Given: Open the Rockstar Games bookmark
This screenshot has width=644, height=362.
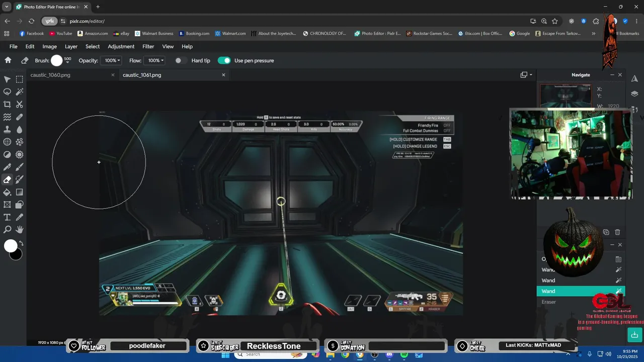Looking at the screenshot, I should [x=428, y=34].
